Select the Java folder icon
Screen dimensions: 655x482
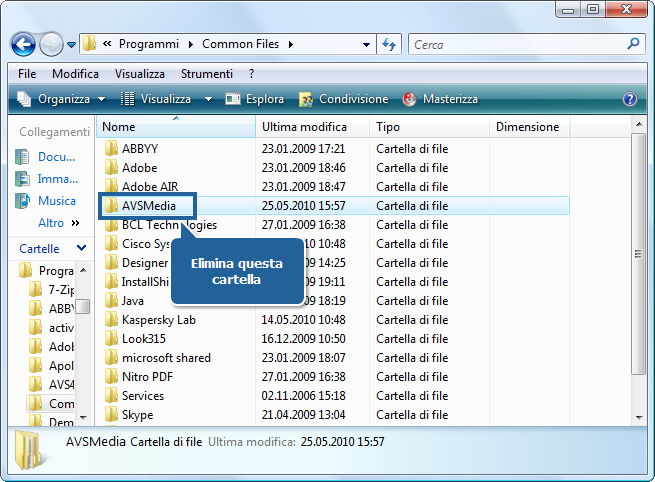pos(111,301)
